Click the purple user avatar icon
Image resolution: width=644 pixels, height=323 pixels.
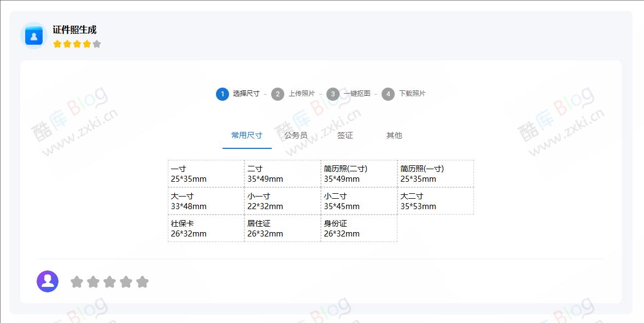point(48,281)
